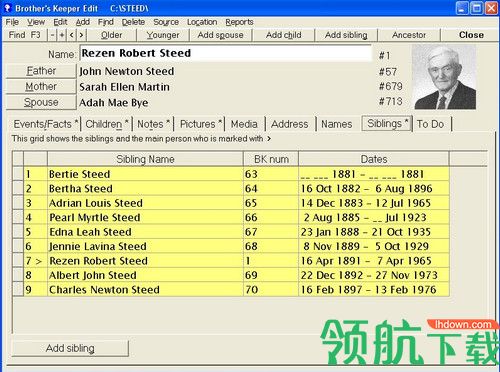Click father name John Newton Steed
500x372 pixels.
[126, 71]
